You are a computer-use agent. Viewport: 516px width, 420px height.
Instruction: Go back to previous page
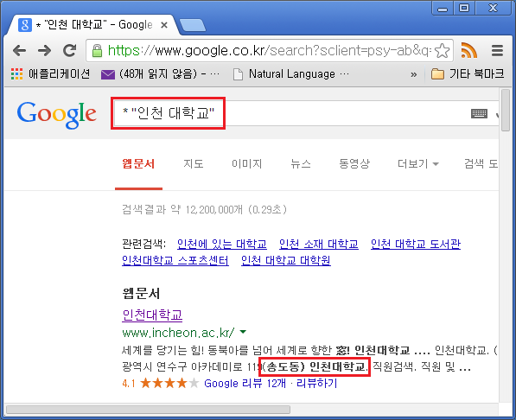pos(19,51)
